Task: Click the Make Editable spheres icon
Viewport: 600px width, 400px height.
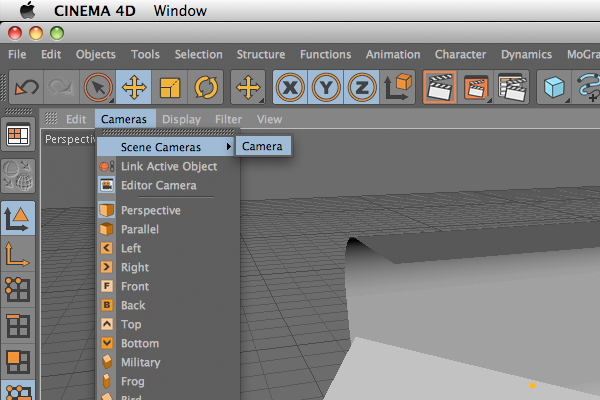Action: coord(18,176)
